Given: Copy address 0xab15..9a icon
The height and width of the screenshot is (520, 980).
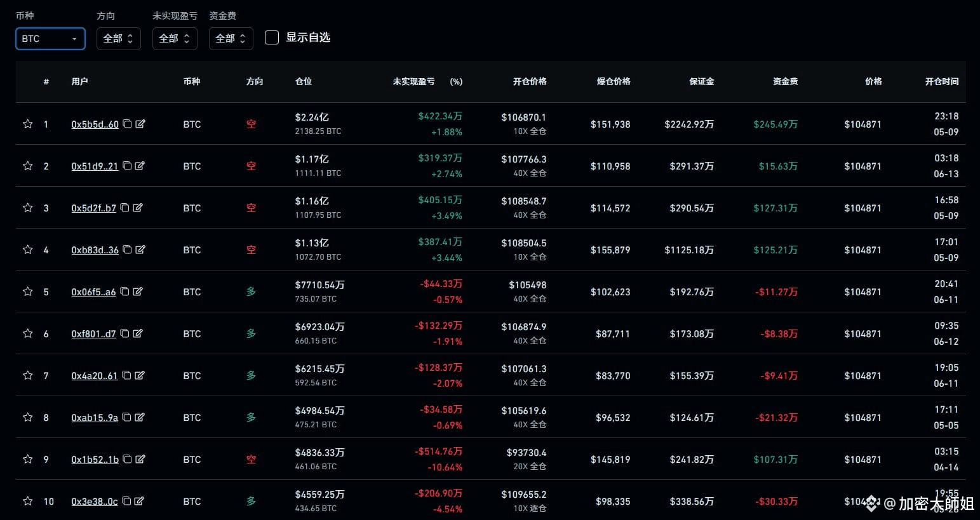Looking at the screenshot, I should (x=126, y=417).
